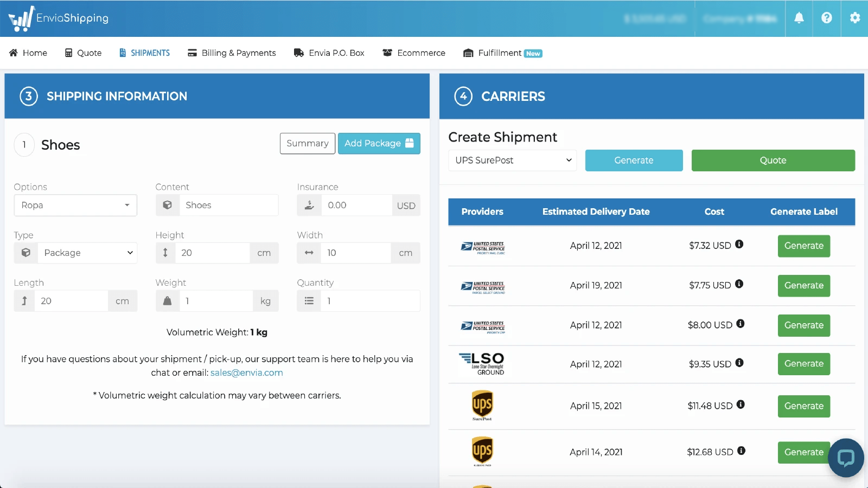
Task: Click the insurance hand icon
Action: (309, 205)
